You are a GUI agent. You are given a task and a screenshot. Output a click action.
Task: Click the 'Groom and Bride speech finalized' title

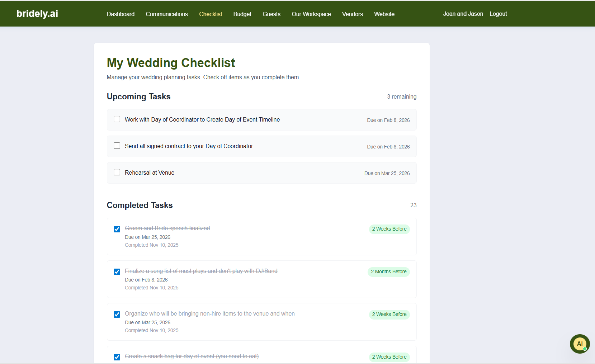pyautogui.click(x=167, y=228)
